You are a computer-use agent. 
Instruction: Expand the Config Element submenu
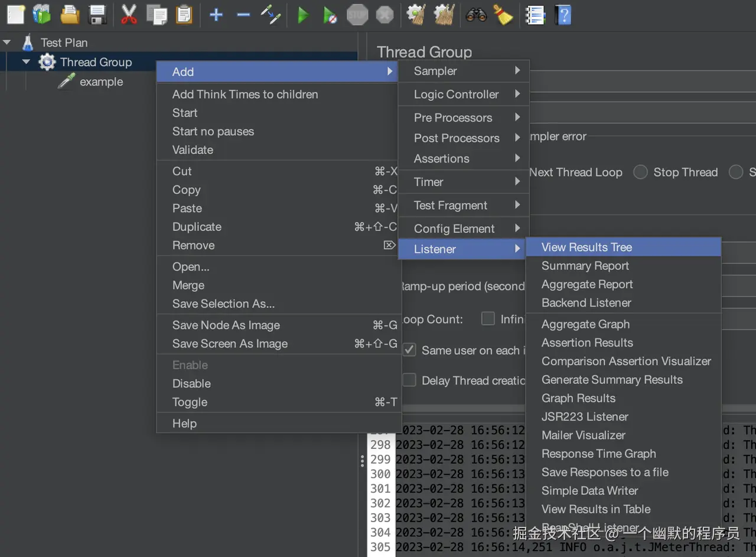(x=464, y=229)
